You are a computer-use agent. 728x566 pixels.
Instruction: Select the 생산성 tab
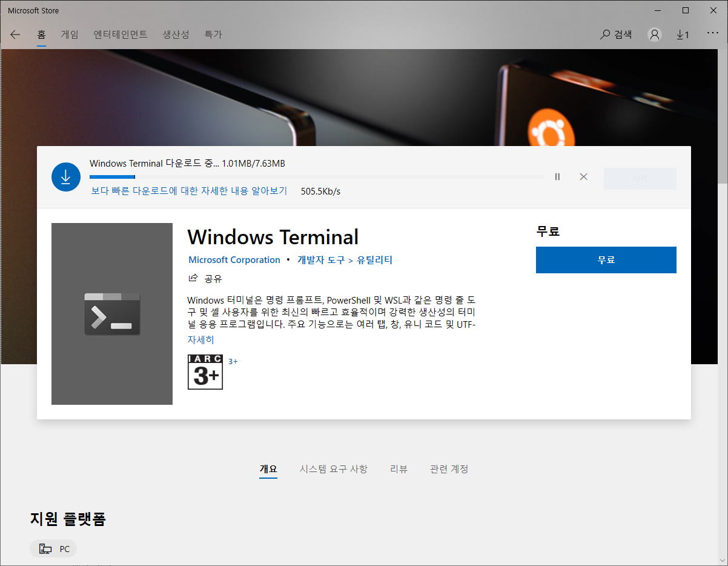pyautogui.click(x=176, y=35)
